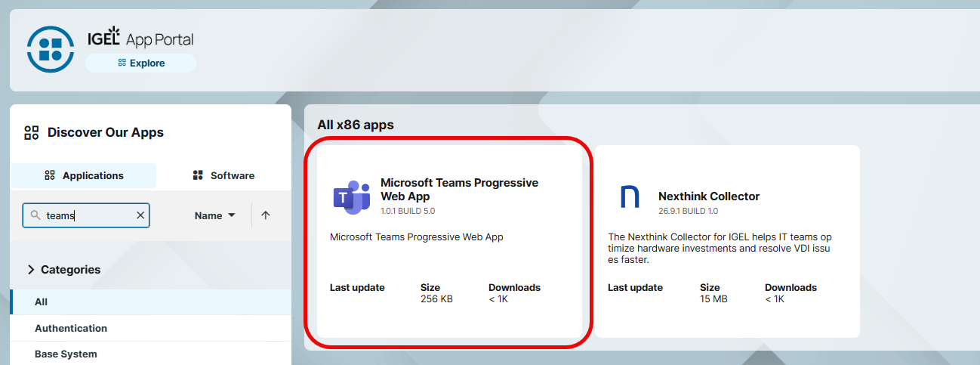Click the IGEL App Portal logo icon
Screen dimensions: 980x365
coord(51,48)
